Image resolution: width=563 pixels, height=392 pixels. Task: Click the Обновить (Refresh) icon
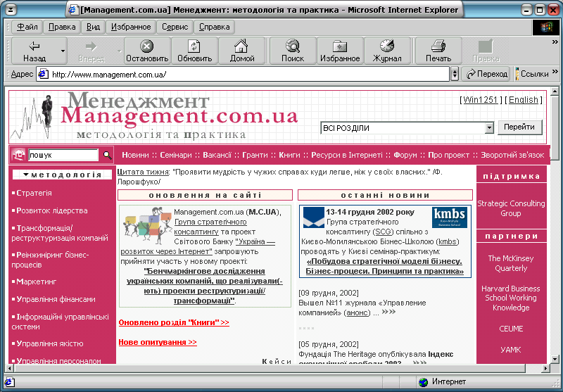pos(194,46)
